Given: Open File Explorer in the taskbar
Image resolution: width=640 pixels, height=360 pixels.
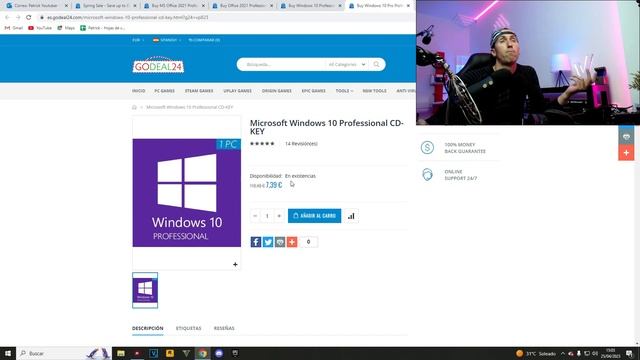Looking at the screenshot, I should (x=121, y=353).
